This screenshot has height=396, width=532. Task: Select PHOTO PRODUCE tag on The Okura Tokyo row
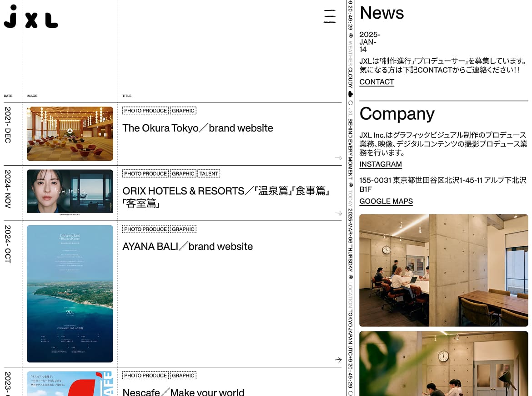coord(145,111)
